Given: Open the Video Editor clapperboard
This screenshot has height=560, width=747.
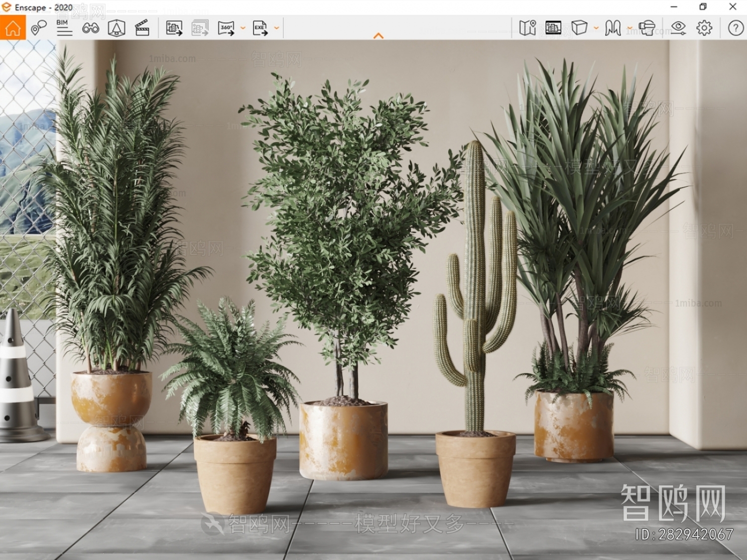Looking at the screenshot, I should pyautogui.click(x=142, y=28).
